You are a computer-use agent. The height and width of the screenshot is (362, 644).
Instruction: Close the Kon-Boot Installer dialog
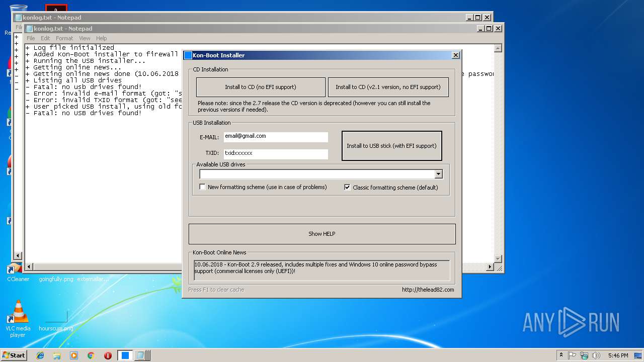click(x=456, y=55)
